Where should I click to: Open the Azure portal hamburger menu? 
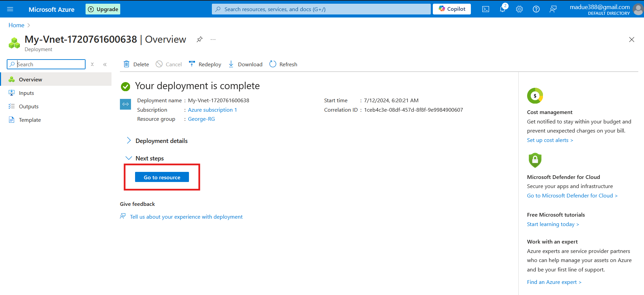pyautogui.click(x=10, y=9)
